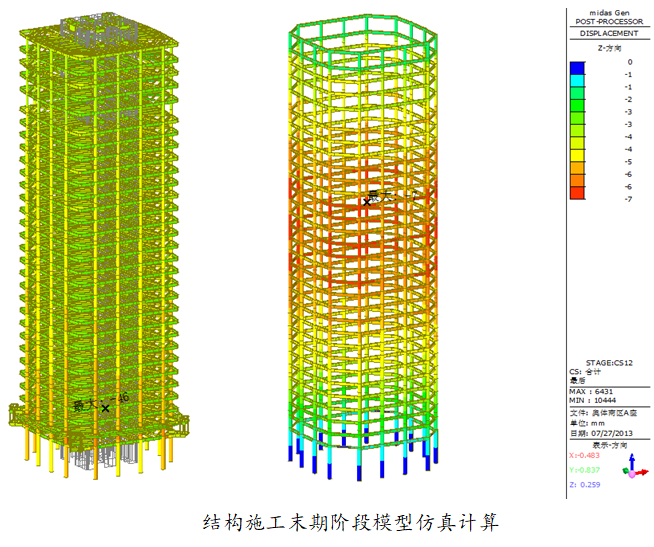Click the 单位: mm unit line
Screen dimensions: 654x547
tap(587, 423)
